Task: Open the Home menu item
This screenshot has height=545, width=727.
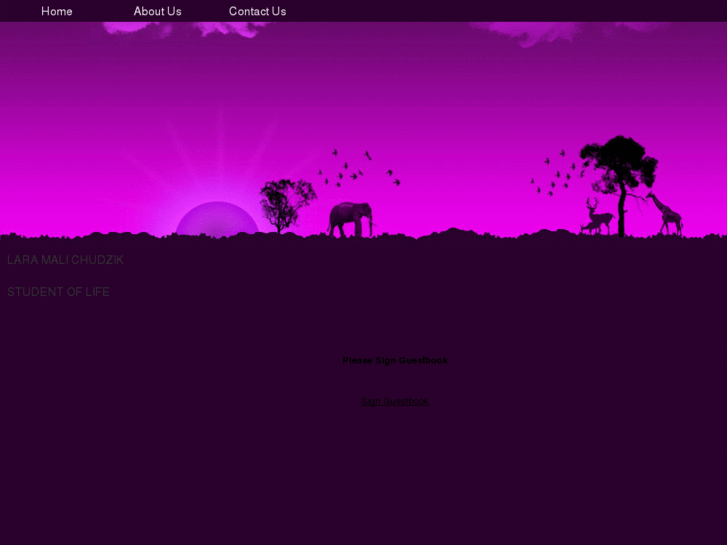Action: pos(57,11)
